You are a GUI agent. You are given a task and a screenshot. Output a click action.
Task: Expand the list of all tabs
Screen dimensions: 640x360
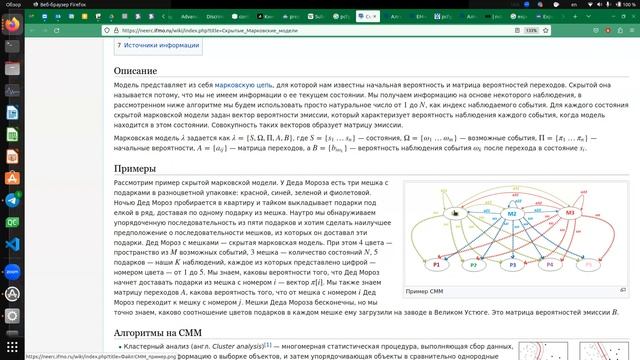[588, 16]
